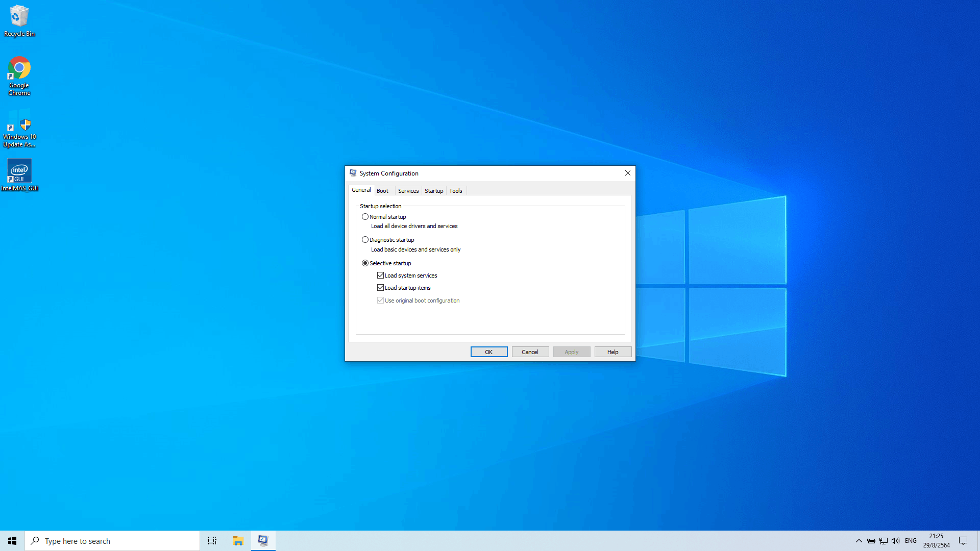Open the Task View taskbar button
Screen dimensions: 980x551
[x=212, y=541]
